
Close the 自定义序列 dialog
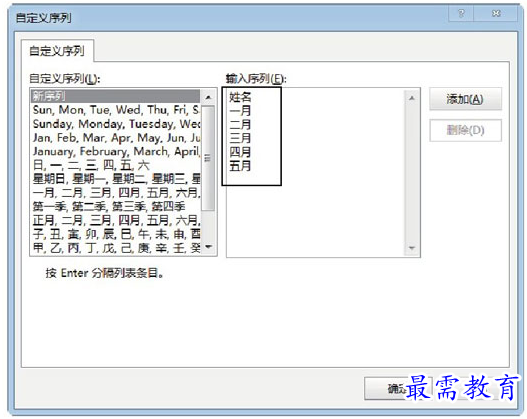click(496, 13)
